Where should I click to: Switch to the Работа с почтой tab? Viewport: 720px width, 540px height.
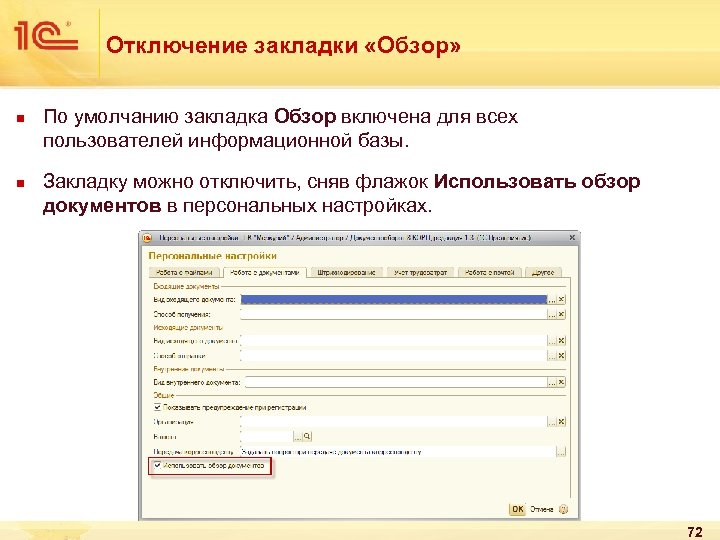click(x=489, y=272)
